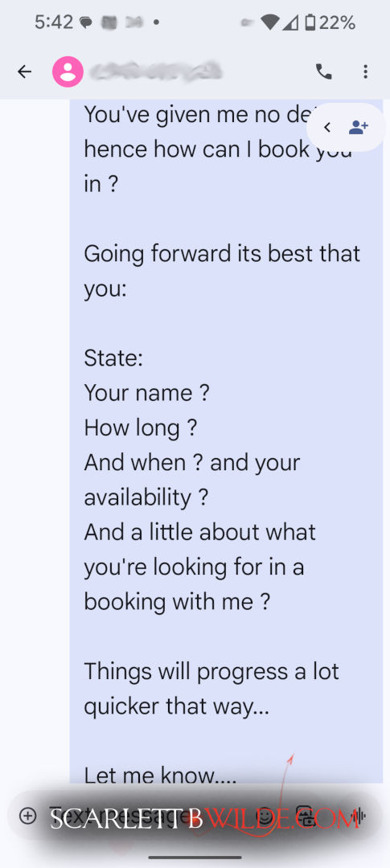The image size is (390, 868).
Task: Open the plus attachment menu
Action: point(27,816)
